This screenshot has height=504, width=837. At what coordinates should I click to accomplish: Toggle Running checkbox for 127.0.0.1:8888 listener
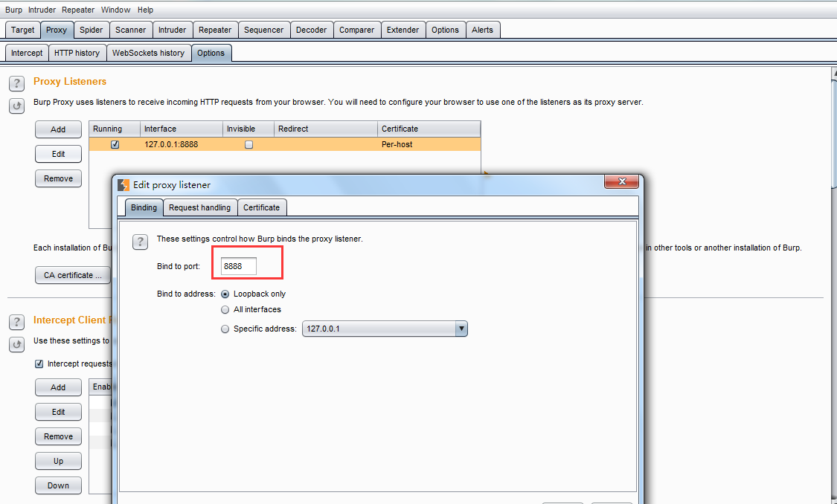tap(115, 144)
